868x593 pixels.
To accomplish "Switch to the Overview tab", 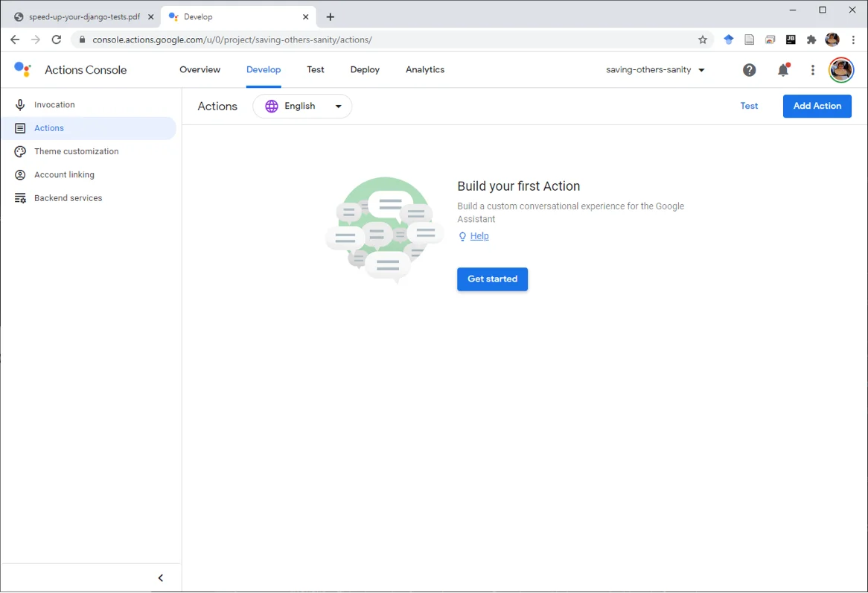I will coord(200,70).
